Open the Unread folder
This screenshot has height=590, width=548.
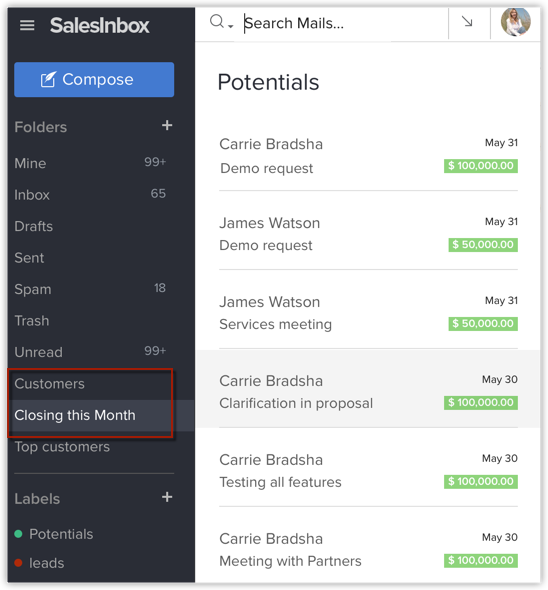[90, 352]
